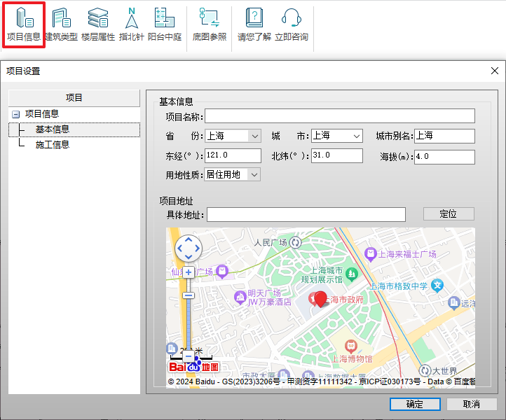Click the 项目名称 text field
Viewport: 506px width, 420px height.
pos(339,116)
